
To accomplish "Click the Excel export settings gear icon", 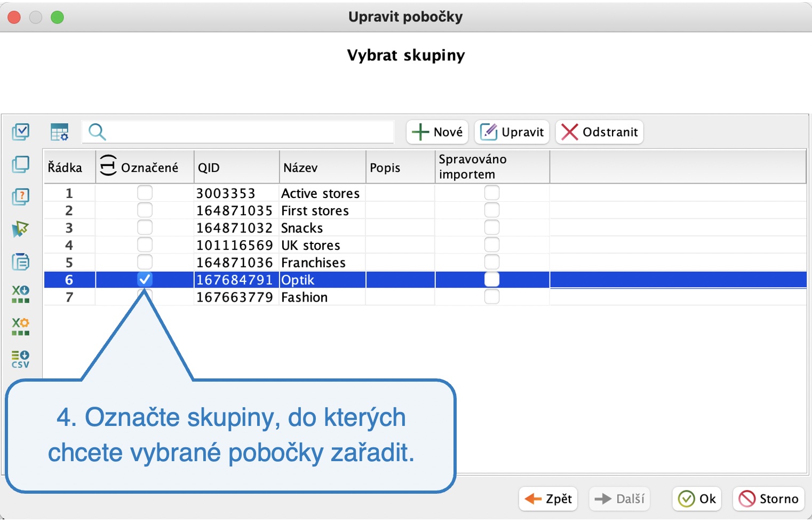I will [x=21, y=327].
